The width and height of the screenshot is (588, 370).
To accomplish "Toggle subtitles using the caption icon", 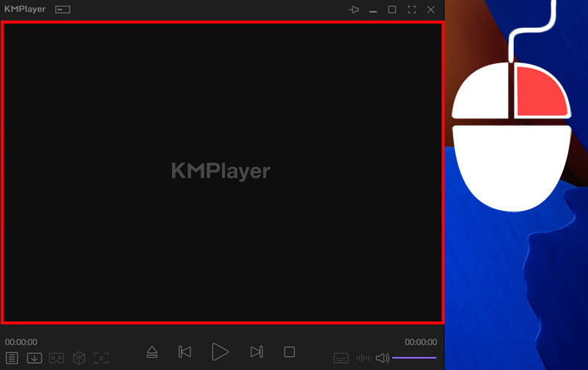I will pyautogui.click(x=341, y=358).
